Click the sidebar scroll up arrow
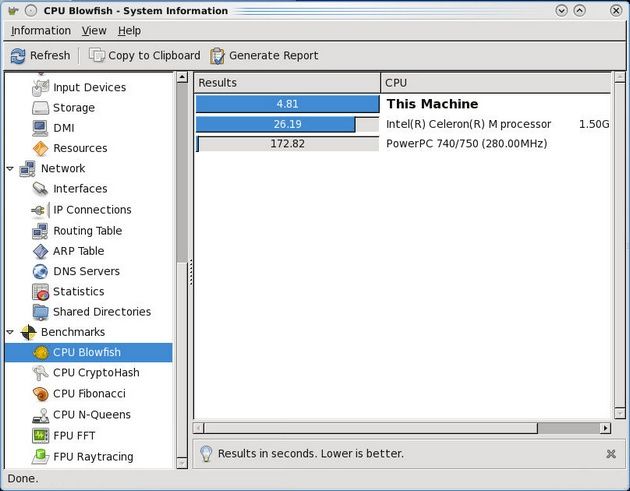 pos(182,77)
